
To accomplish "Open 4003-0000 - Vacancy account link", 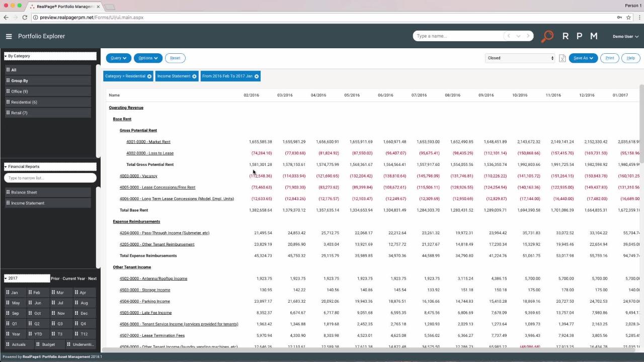I will (x=138, y=176).
